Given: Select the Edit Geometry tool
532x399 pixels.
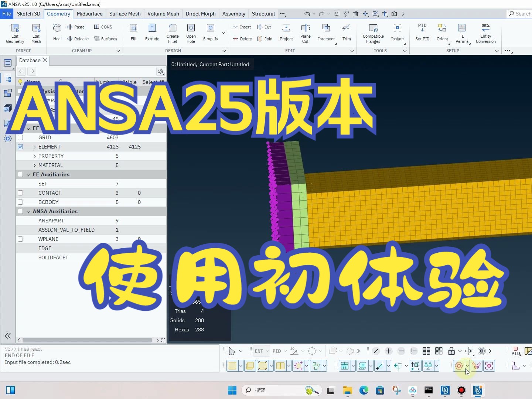Looking at the screenshot, I should (15, 34).
